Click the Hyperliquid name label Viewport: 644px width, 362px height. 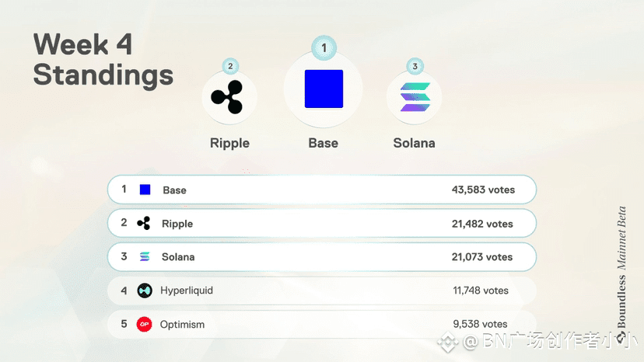coord(187,291)
